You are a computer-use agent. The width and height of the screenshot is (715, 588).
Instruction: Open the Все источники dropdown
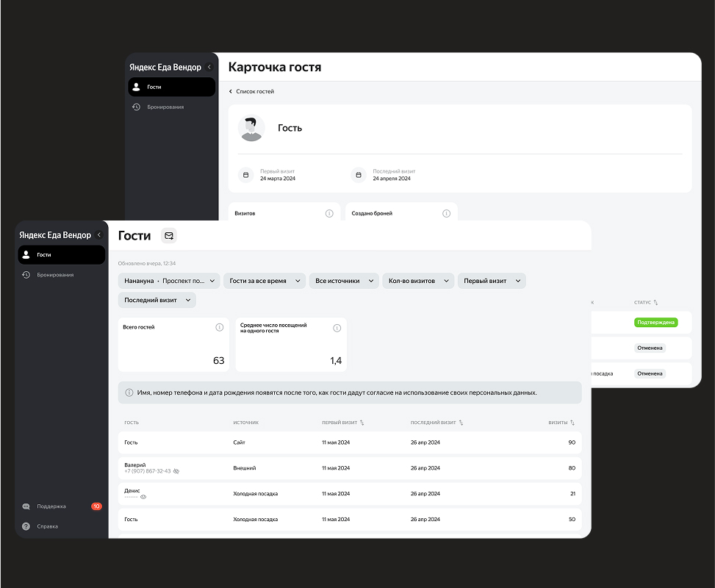click(345, 281)
